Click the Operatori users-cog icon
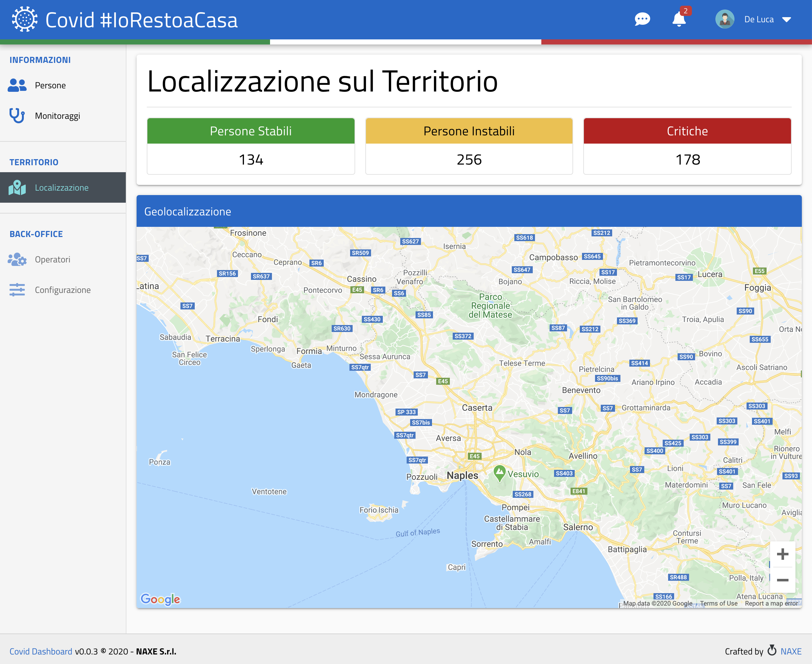 (17, 259)
